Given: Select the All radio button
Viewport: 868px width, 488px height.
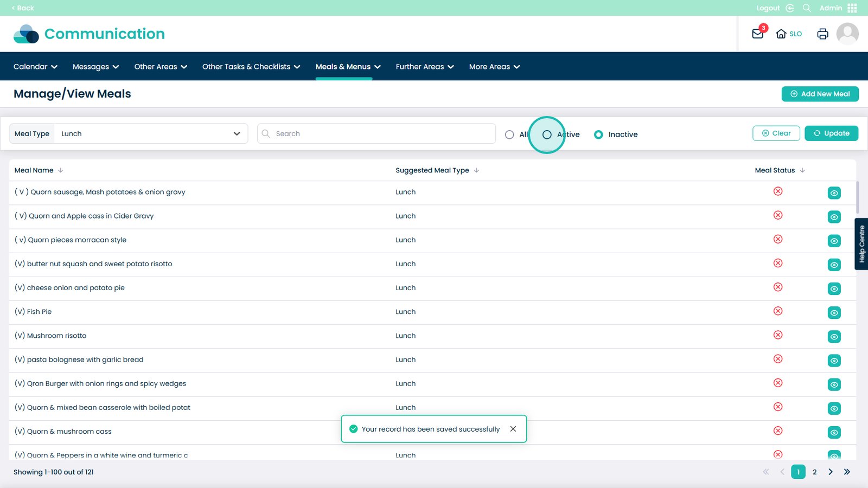Looking at the screenshot, I should click(509, 134).
